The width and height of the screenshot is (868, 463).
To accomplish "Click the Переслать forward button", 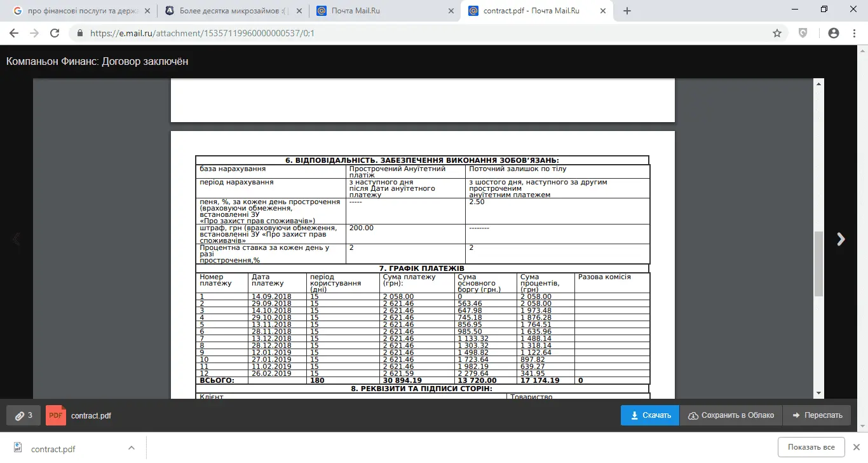I will point(817,415).
